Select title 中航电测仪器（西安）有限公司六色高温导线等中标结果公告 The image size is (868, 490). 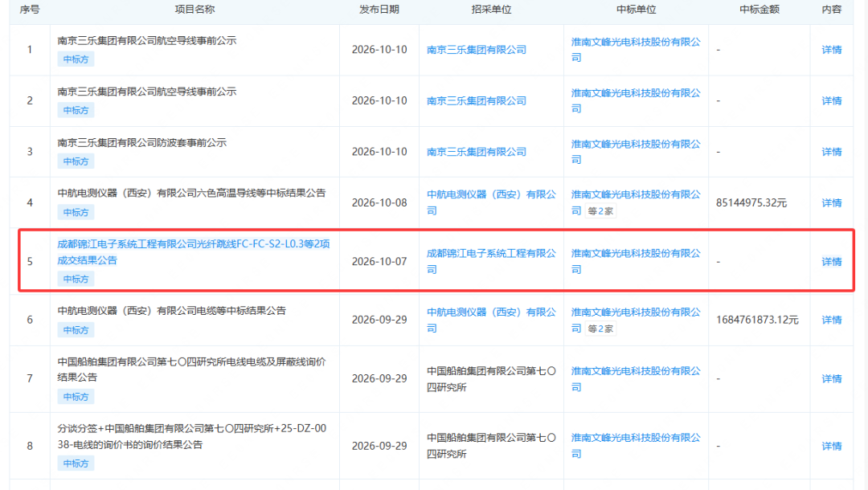point(191,193)
